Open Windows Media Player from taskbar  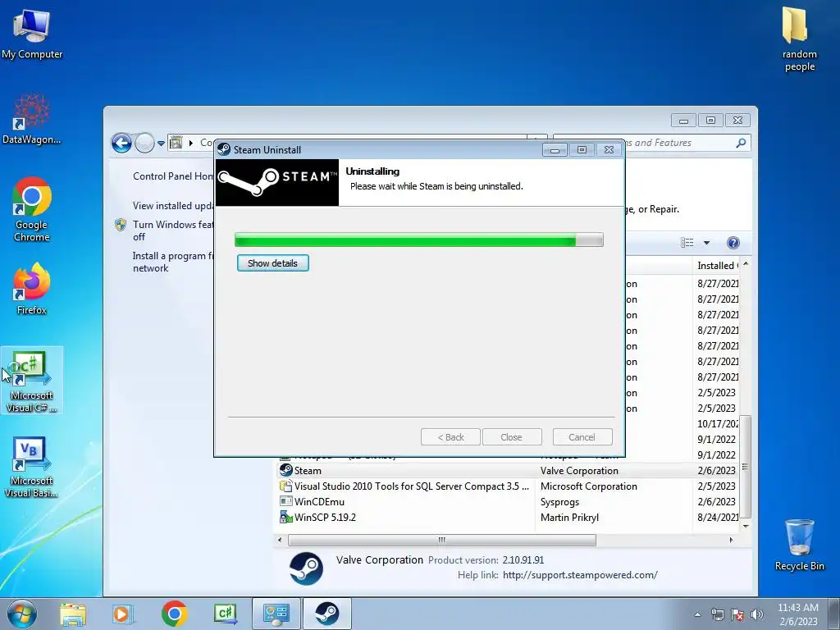tap(123, 614)
